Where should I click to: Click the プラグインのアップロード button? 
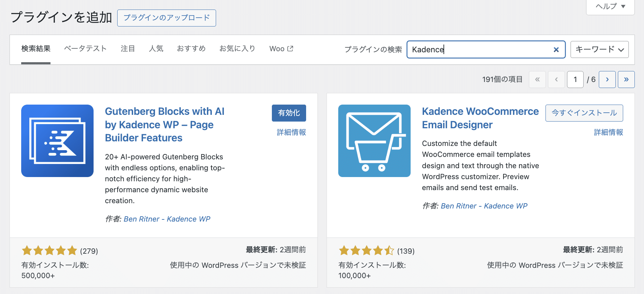[167, 18]
